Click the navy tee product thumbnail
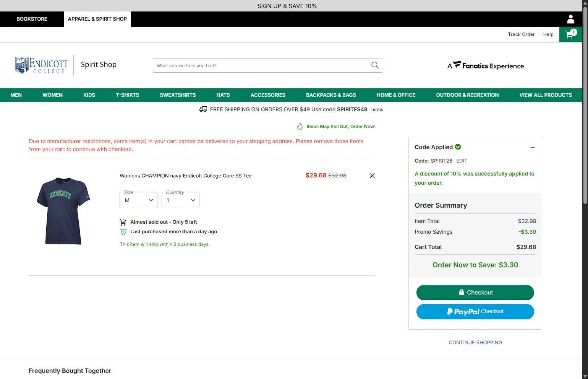This screenshot has width=588, height=379. (63, 211)
